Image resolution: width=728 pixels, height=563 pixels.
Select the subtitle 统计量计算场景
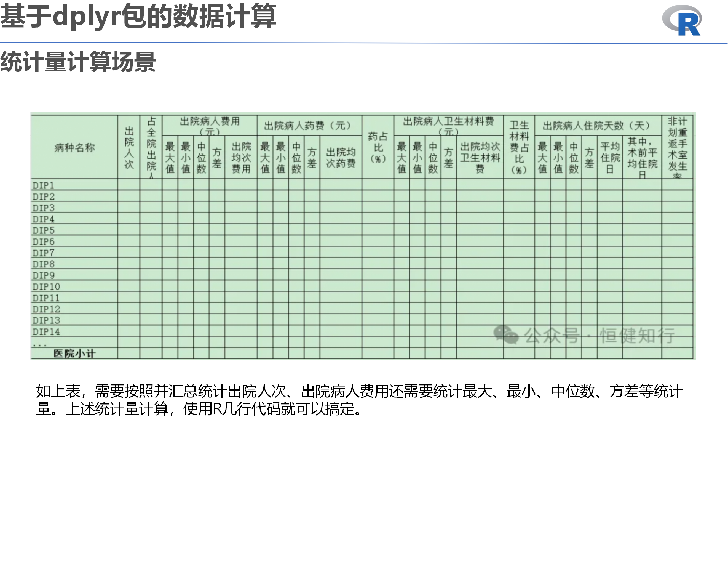(78, 62)
